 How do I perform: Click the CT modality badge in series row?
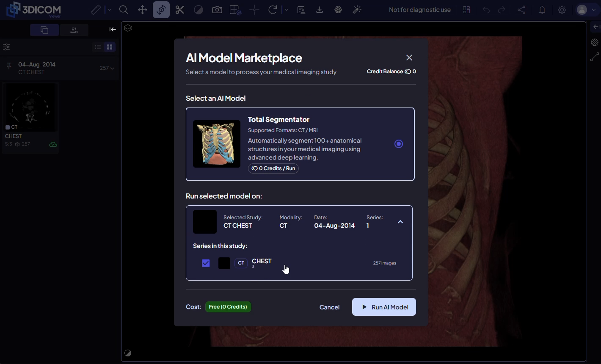pos(241,263)
